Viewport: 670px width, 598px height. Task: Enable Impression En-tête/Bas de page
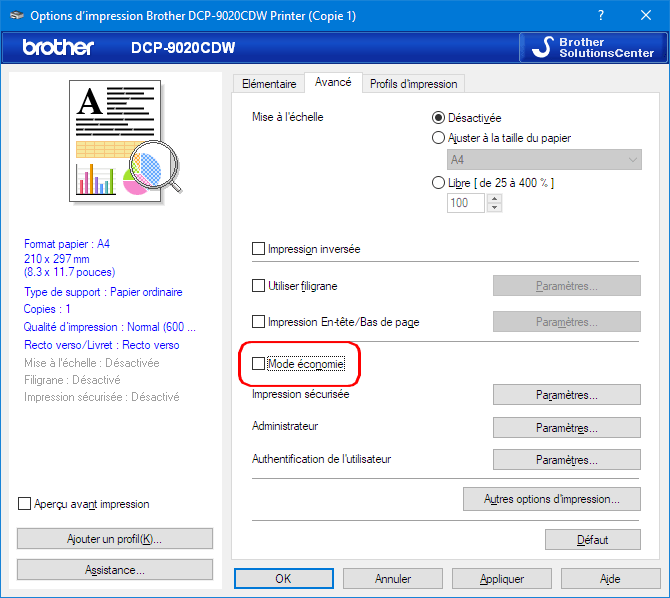pos(259,322)
